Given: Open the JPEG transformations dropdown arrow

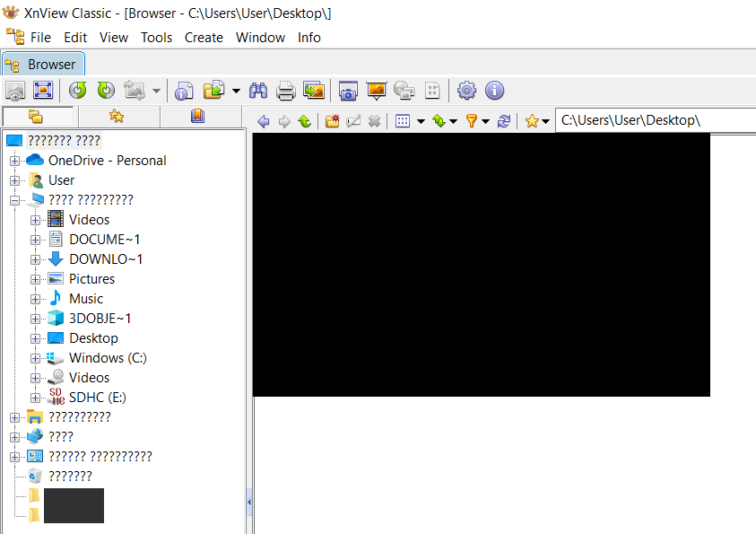Looking at the screenshot, I should tap(156, 91).
